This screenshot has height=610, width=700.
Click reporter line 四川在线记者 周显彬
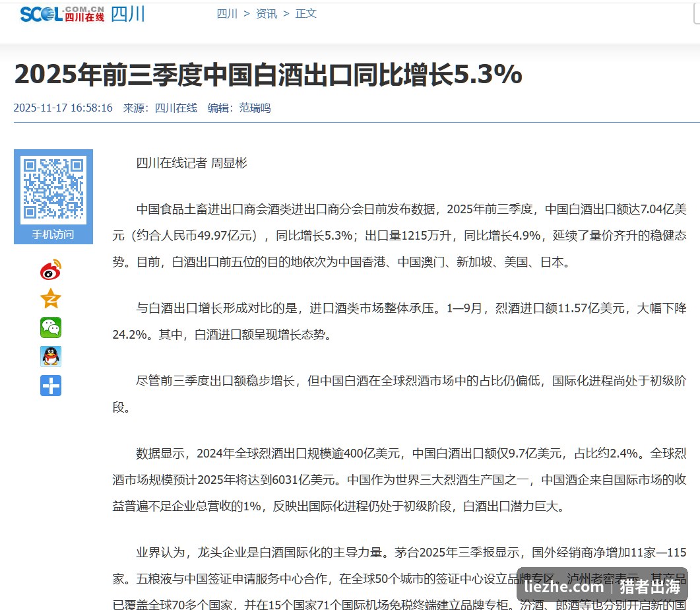(x=191, y=163)
